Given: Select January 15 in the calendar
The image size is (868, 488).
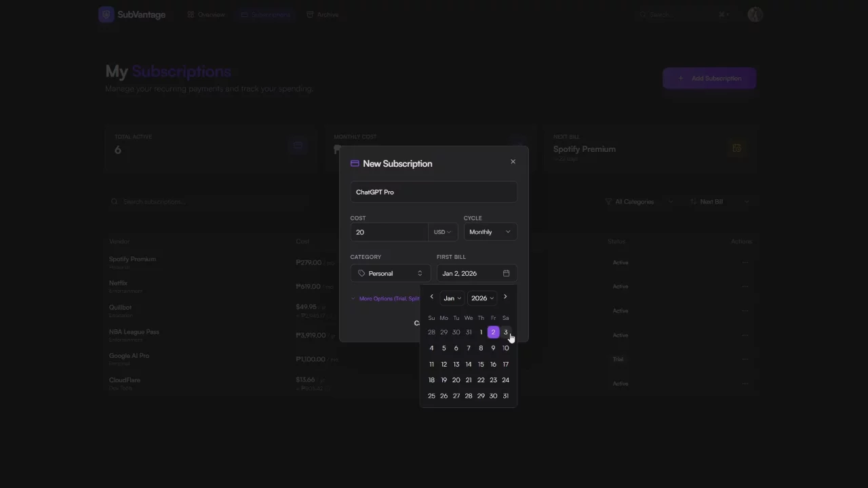Looking at the screenshot, I should (x=481, y=364).
